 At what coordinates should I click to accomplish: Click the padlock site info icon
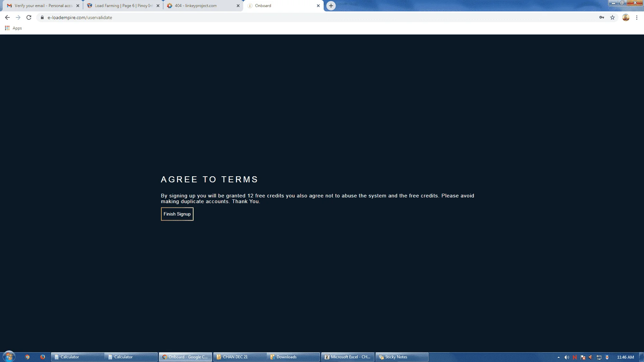click(42, 17)
